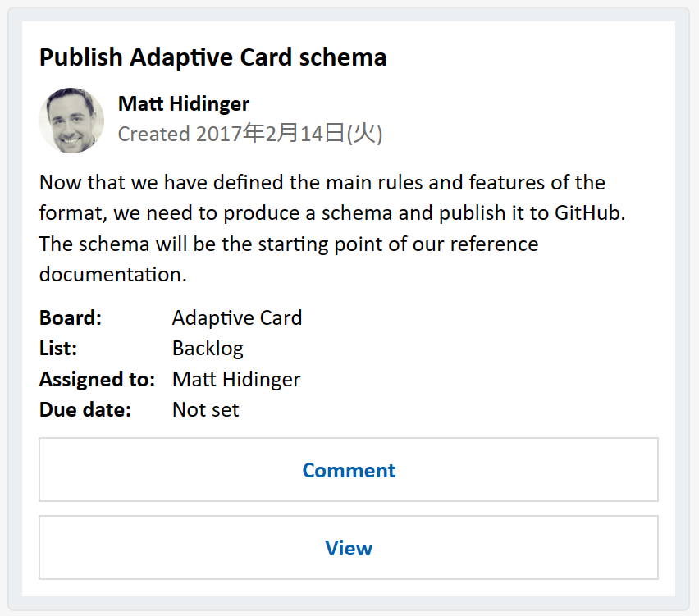
Task: Click the Assigned to field label
Action: [x=97, y=379]
